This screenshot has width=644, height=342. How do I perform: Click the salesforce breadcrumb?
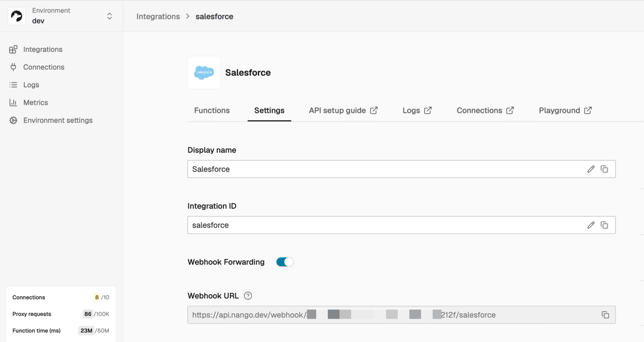(x=214, y=17)
